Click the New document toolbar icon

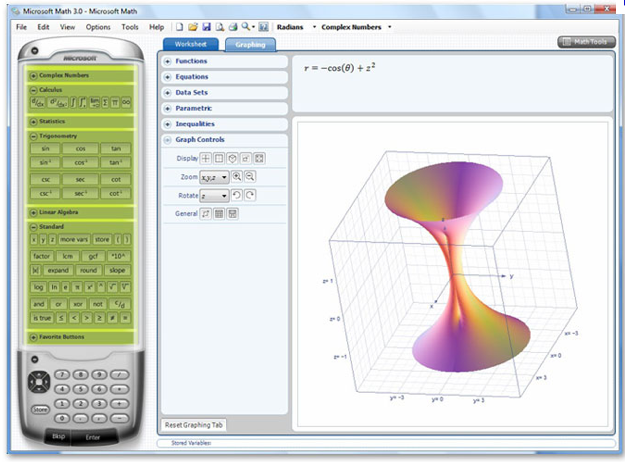(180, 27)
